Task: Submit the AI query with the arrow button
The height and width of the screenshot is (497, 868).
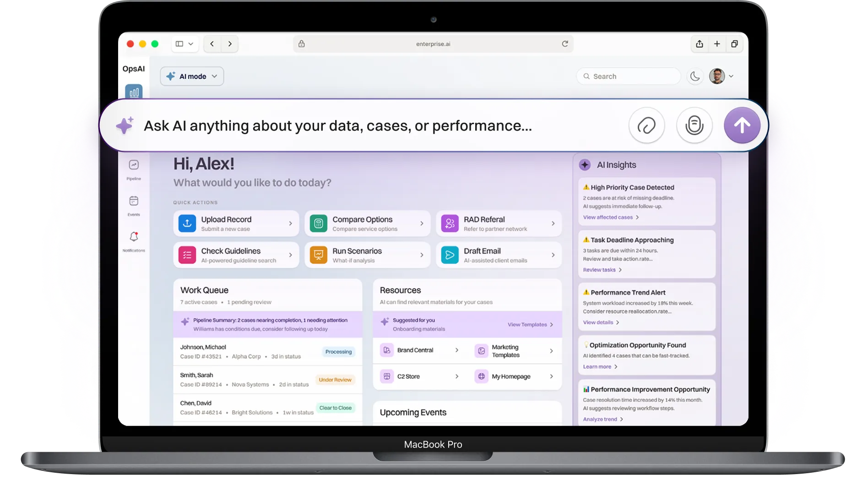Action: [x=742, y=125]
